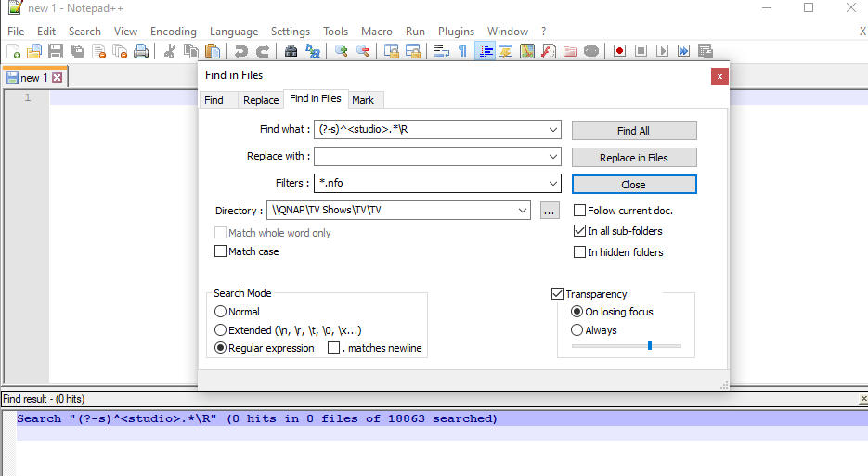Expand the Directory dropdown arrow
This screenshot has height=476, width=868.
tap(522, 211)
